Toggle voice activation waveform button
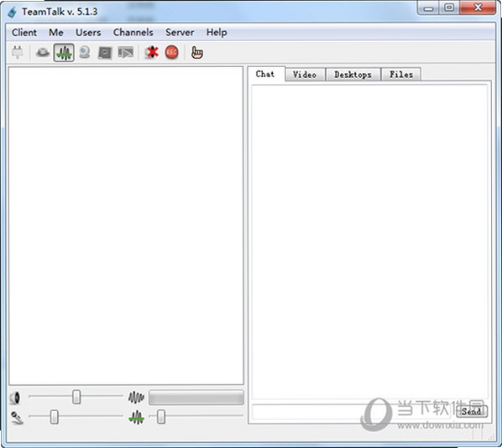The width and height of the screenshot is (502, 448). click(64, 53)
